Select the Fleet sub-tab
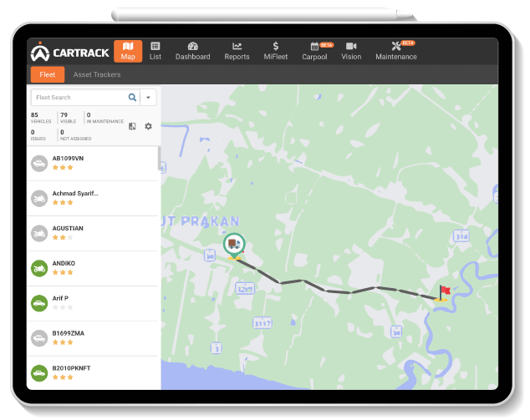Image resolution: width=530 pixels, height=420 pixels. click(x=48, y=74)
